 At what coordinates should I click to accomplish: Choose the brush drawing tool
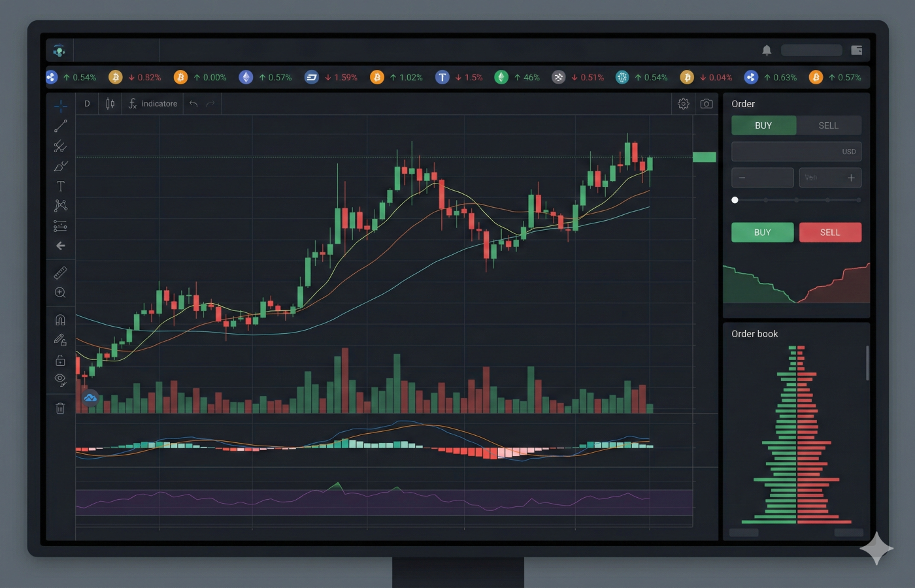[x=60, y=166]
